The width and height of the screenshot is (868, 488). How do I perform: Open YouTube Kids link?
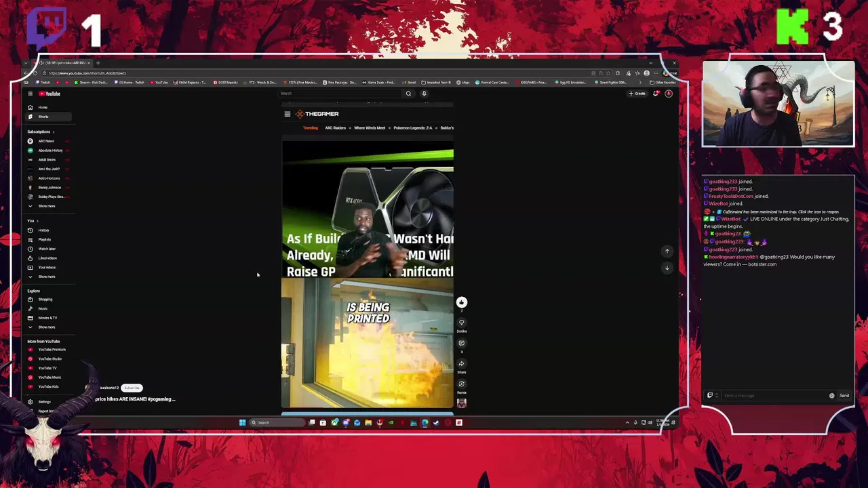coord(47,386)
